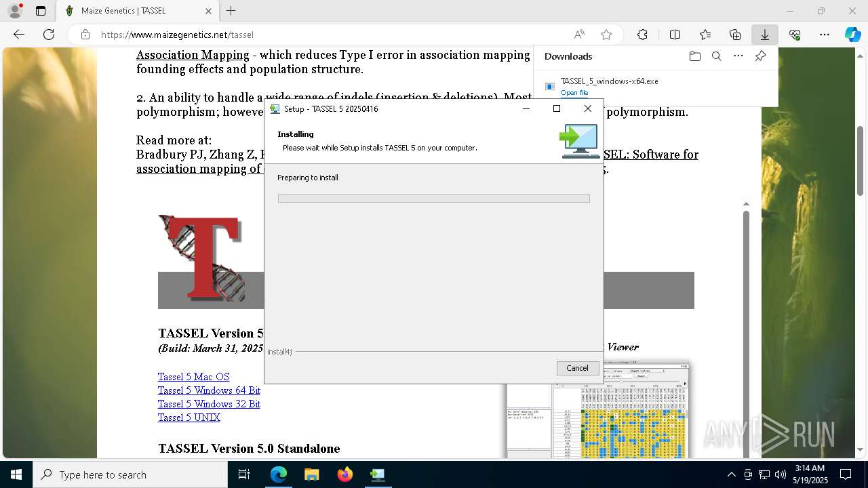The image size is (868, 488).
Task: Pin the Downloads panel
Action: coord(760,56)
